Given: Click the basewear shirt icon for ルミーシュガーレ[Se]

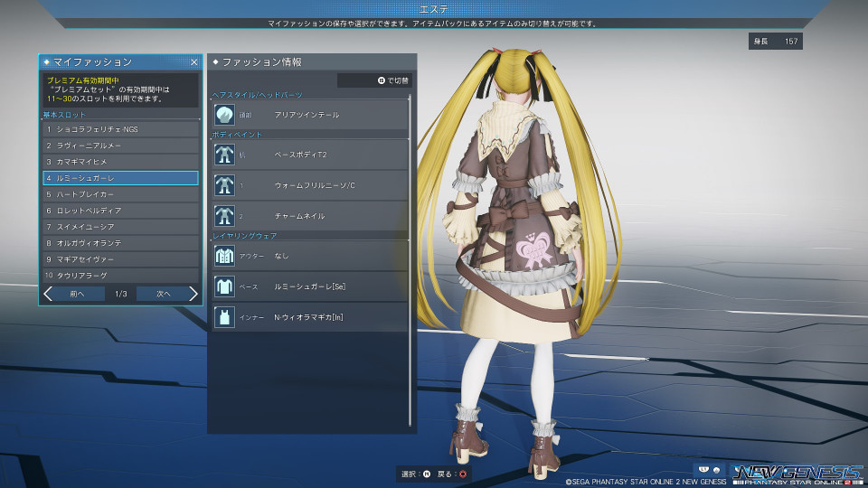Looking at the screenshot, I should coord(224,286).
